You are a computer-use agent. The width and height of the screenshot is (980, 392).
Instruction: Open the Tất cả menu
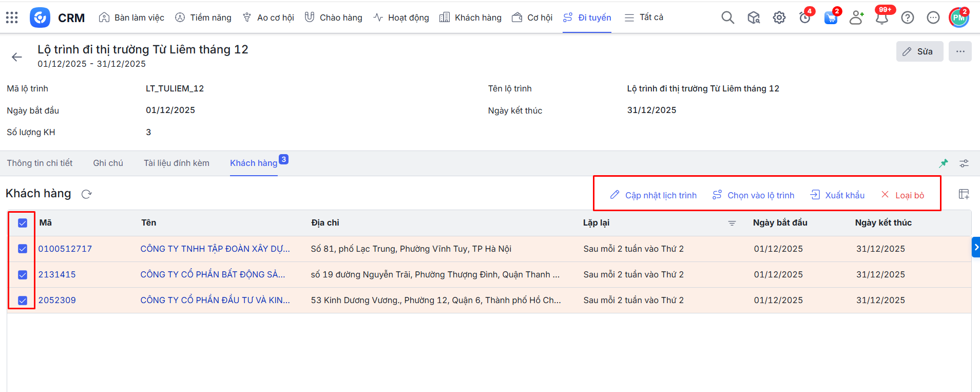pyautogui.click(x=644, y=17)
